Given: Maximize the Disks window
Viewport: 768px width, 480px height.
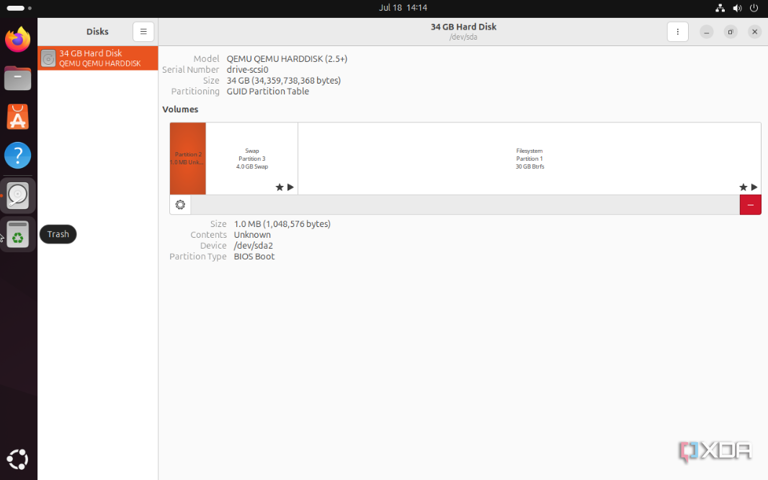Looking at the screenshot, I should [x=730, y=32].
